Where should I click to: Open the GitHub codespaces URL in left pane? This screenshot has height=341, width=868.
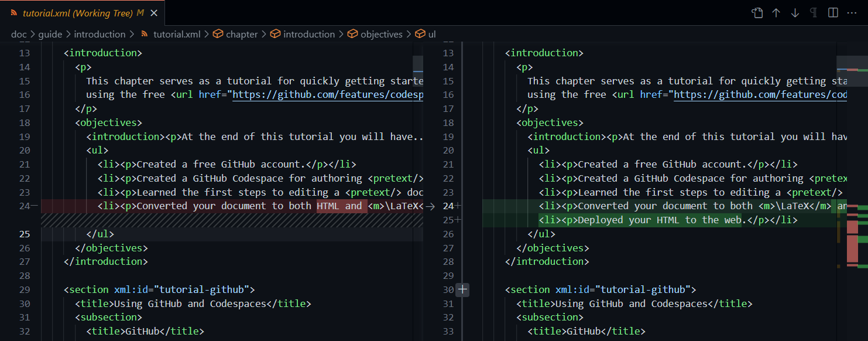pyautogui.click(x=328, y=94)
